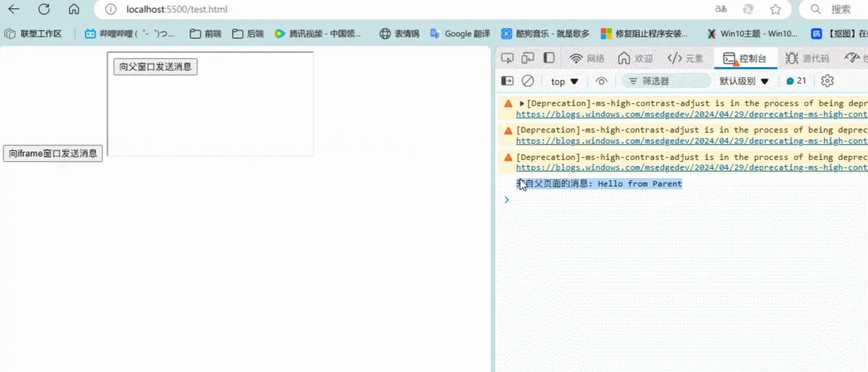Open the browser home page icon
Screen dimensions: 868x372
(74, 10)
